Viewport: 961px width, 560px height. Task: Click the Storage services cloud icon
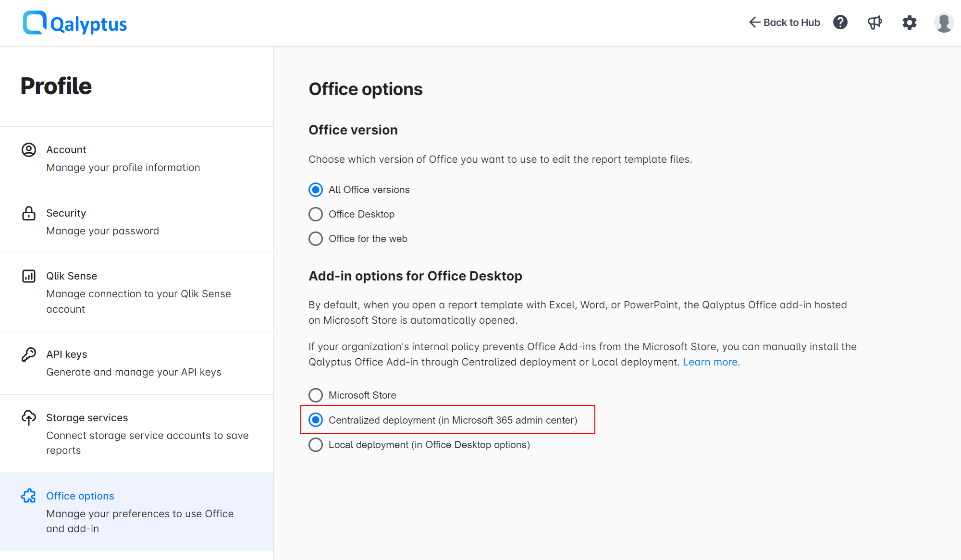coord(29,418)
